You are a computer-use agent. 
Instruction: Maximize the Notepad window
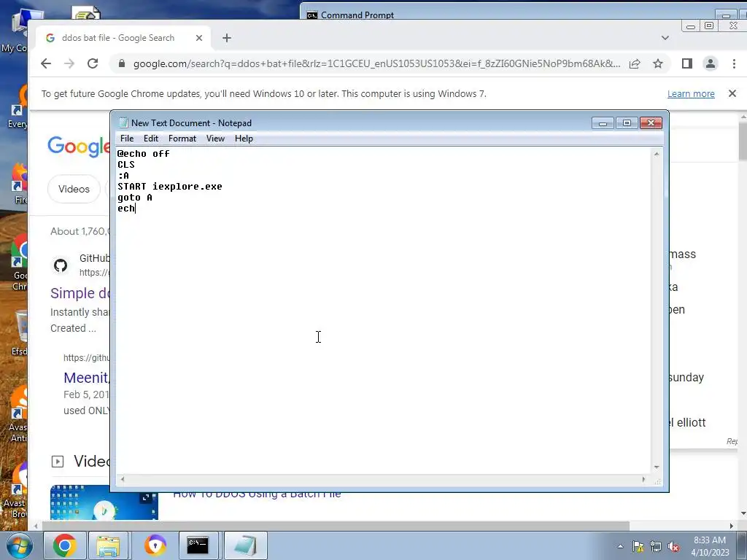[x=627, y=123]
